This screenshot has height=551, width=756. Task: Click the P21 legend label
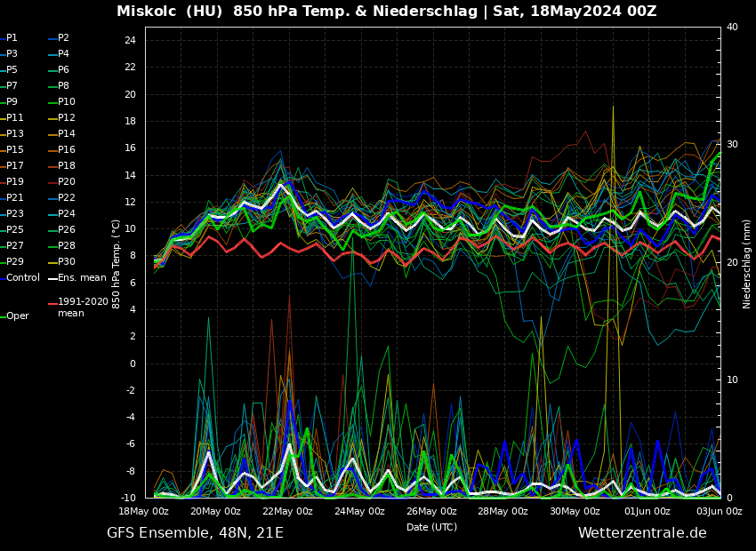pyautogui.click(x=15, y=198)
